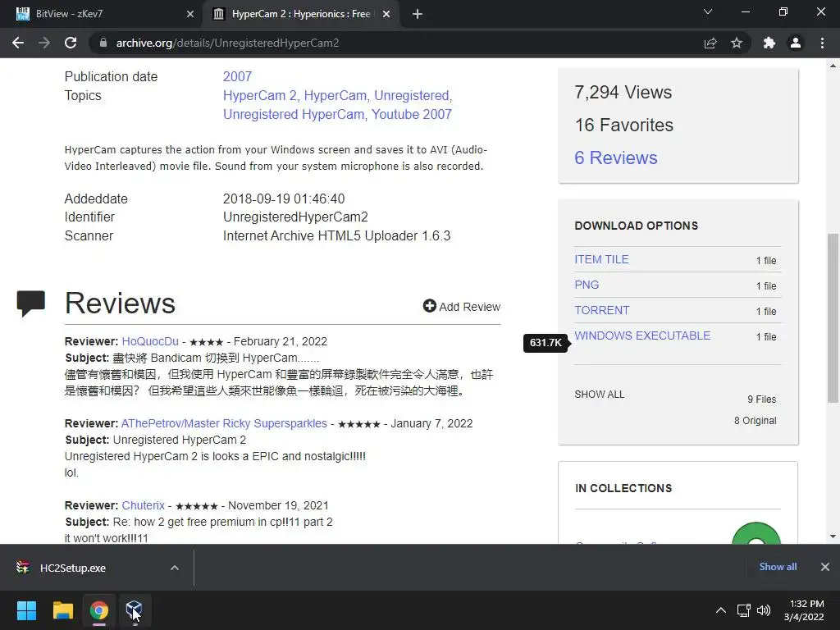Select the HyperCam 2 : Hyperionics tab

(x=300, y=14)
